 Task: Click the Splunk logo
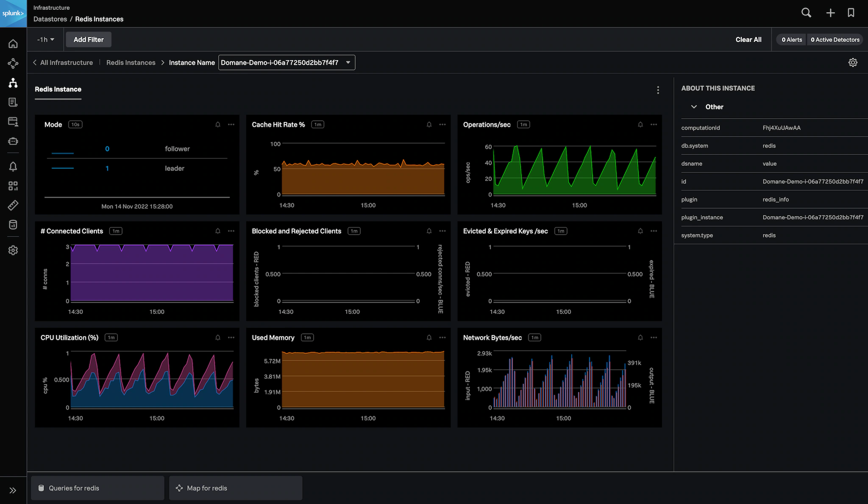[13, 14]
